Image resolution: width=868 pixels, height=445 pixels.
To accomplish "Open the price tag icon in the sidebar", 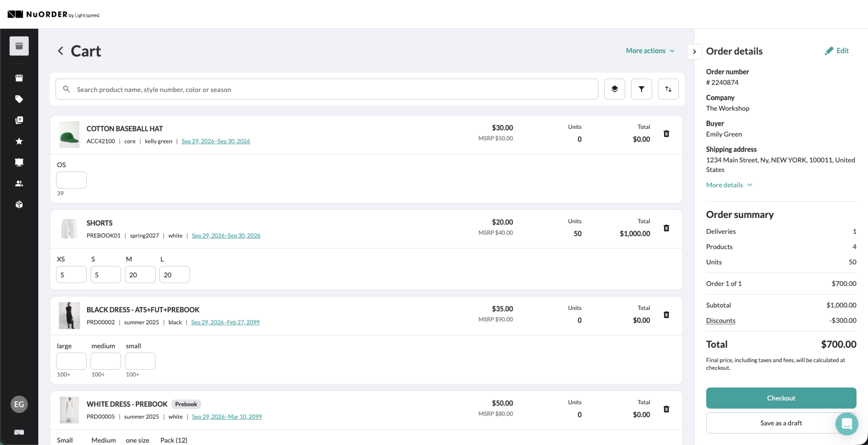I will [19, 99].
